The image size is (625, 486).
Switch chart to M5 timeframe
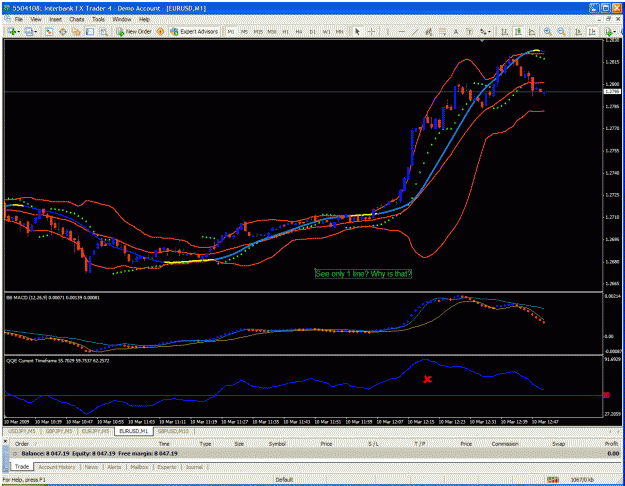(x=244, y=32)
